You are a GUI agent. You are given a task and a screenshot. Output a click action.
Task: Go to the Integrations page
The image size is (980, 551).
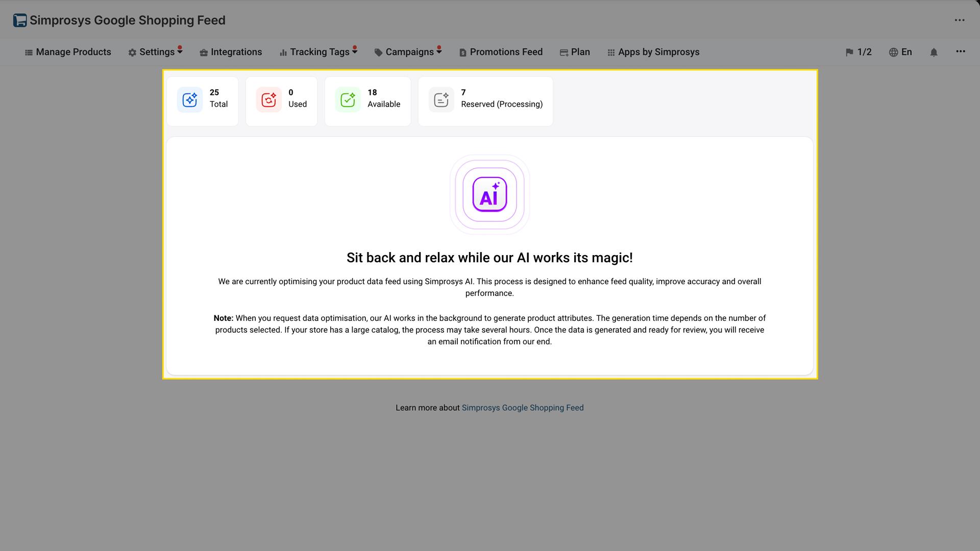pos(231,52)
